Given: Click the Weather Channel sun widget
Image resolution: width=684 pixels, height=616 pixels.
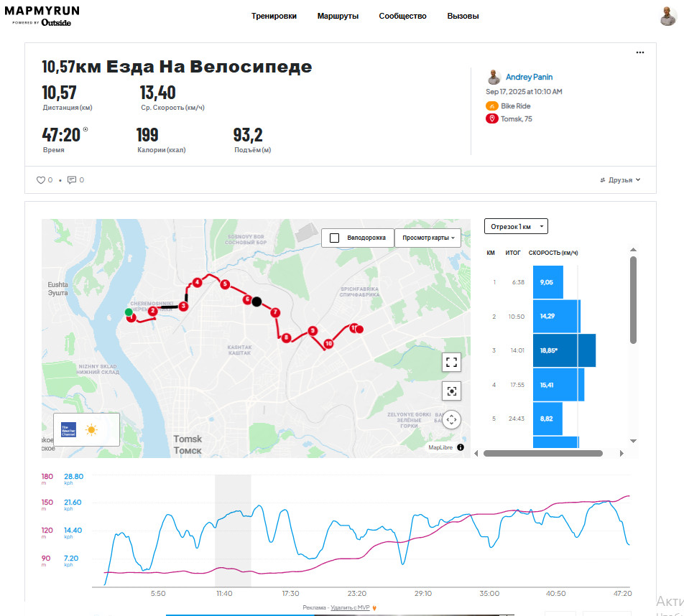Looking at the screenshot, I should point(86,430).
